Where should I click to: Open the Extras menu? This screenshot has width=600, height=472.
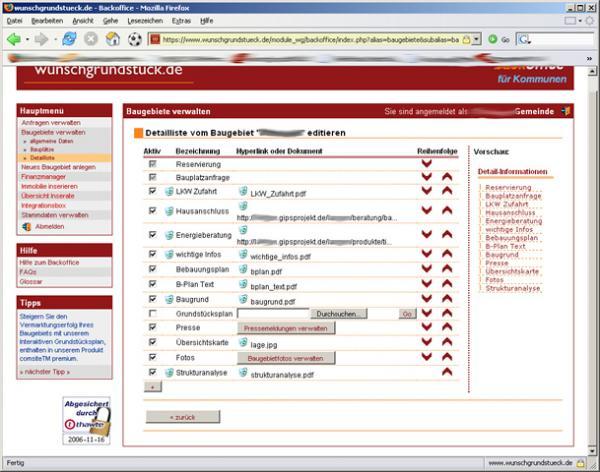181,21
